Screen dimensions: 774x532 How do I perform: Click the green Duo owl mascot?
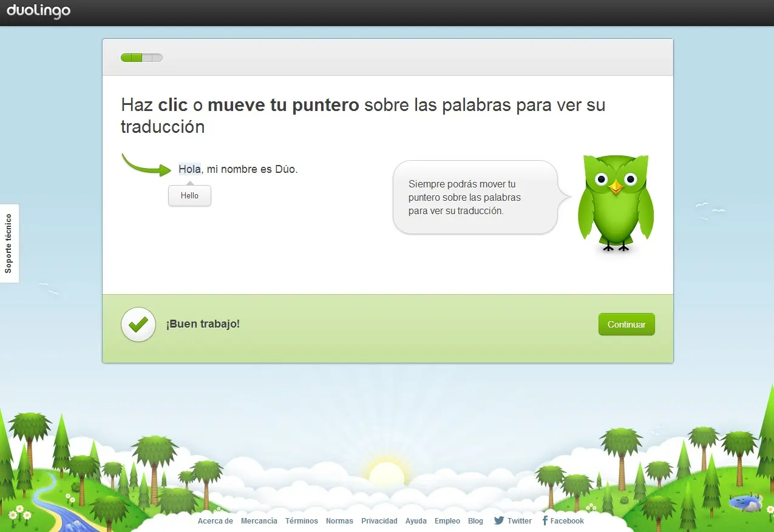click(616, 203)
